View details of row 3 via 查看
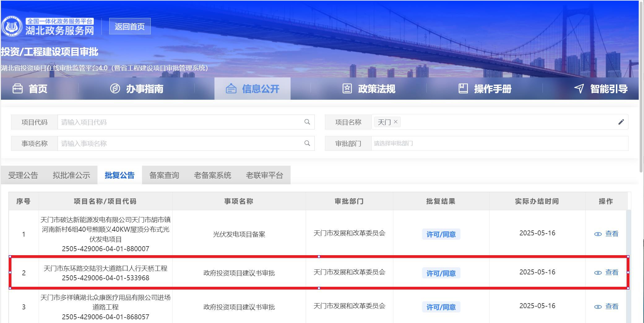 606,307
